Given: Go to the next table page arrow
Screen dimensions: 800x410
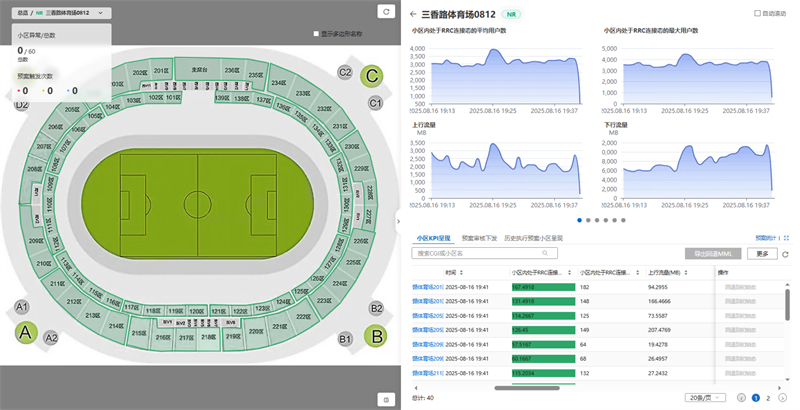Looking at the screenshot, I should (x=785, y=397).
